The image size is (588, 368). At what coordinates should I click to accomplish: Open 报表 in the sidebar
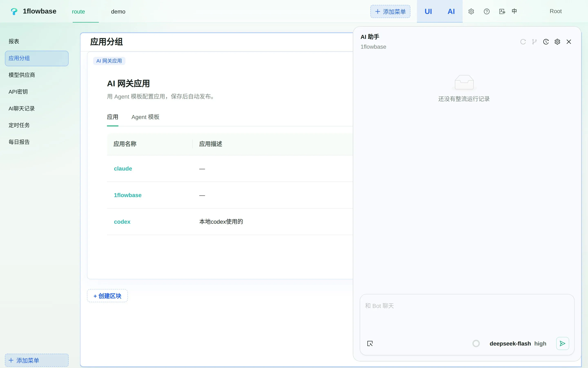tap(37, 41)
